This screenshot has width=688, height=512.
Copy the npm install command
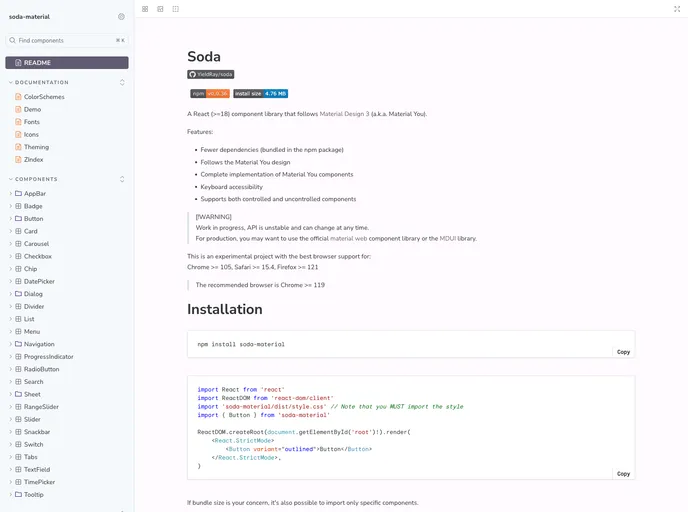(623, 352)
